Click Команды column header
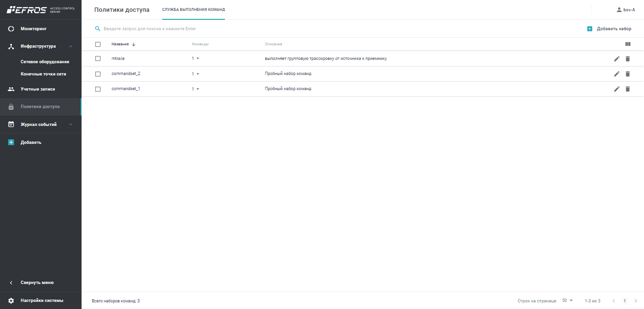 pos(200,44)
